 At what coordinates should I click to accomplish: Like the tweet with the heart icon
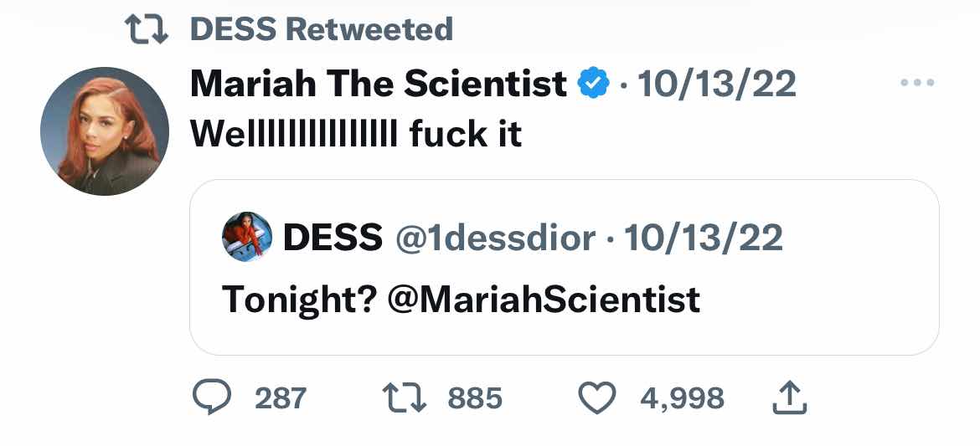[597, 397]
